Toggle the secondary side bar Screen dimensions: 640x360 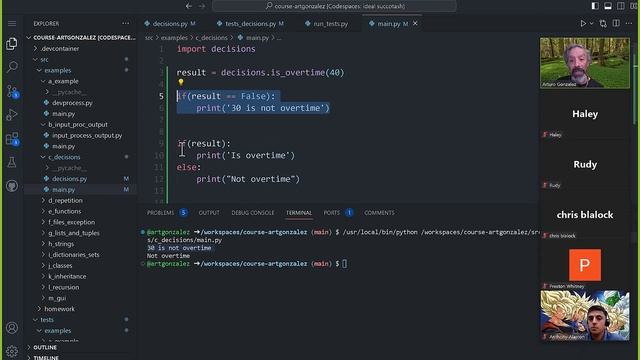[x=620, y=6]
